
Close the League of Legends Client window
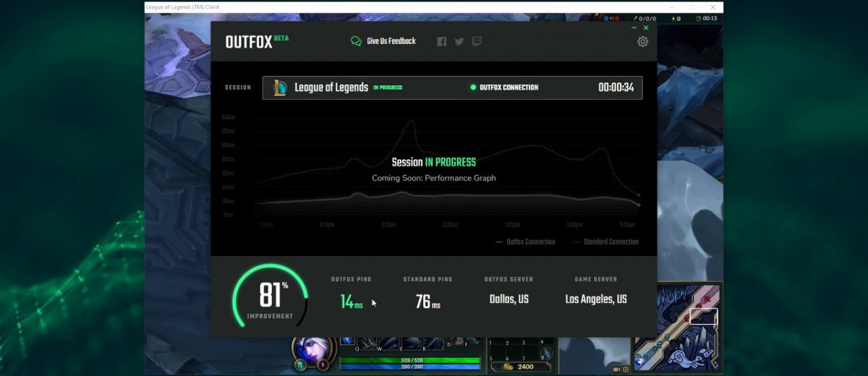pyautogui.click(x=712, y=7)
